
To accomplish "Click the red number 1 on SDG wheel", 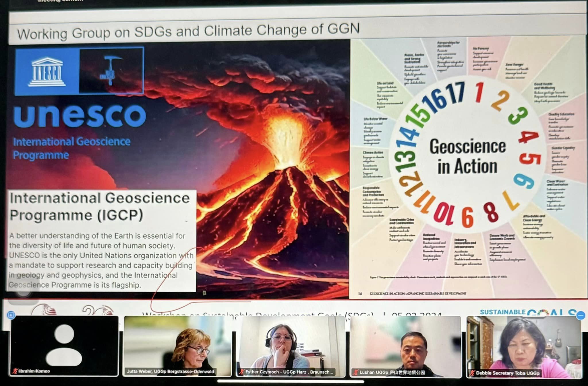I will point(479,92).
